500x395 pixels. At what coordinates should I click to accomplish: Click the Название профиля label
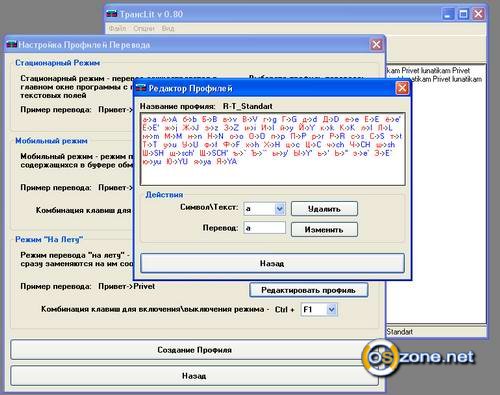(x=178, y=106)
